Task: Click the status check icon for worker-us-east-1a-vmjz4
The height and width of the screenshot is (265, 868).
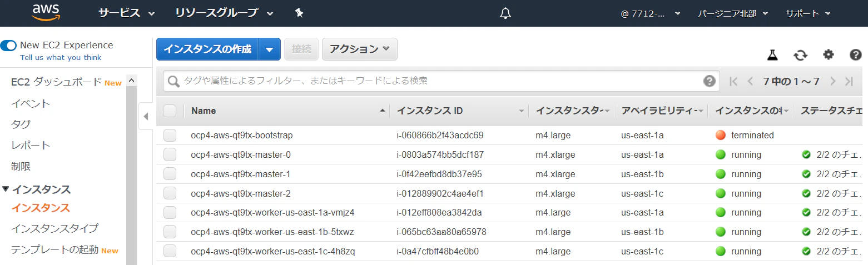Action: click(806, 212)
